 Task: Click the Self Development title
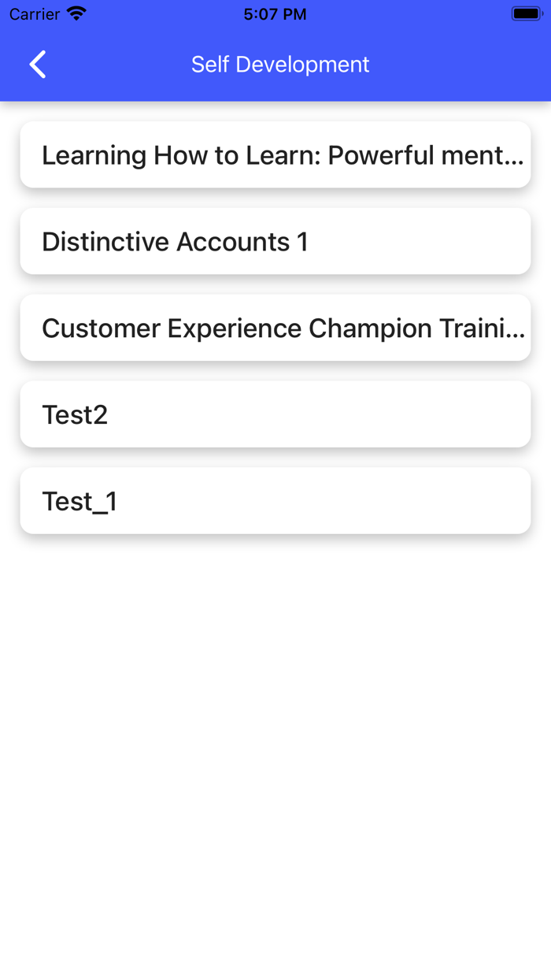pyautogui.click(x=280, y=65)
